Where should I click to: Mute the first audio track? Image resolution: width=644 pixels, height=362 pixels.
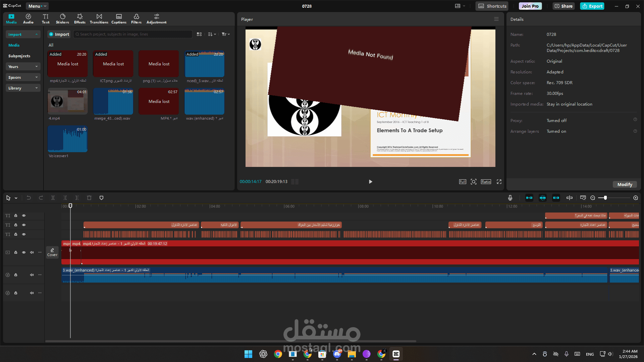pyautogui.click(x=32, y=275)
